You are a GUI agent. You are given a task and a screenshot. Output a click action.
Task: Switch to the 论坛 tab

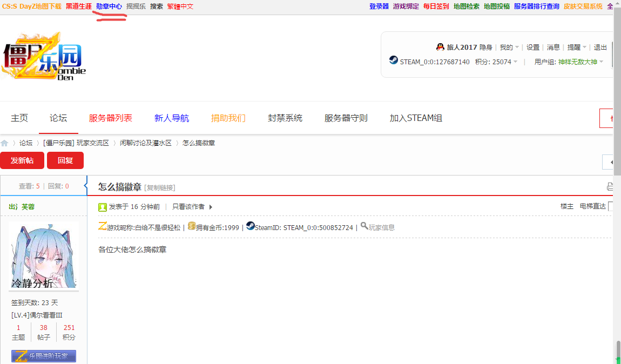tap(58, 118)
